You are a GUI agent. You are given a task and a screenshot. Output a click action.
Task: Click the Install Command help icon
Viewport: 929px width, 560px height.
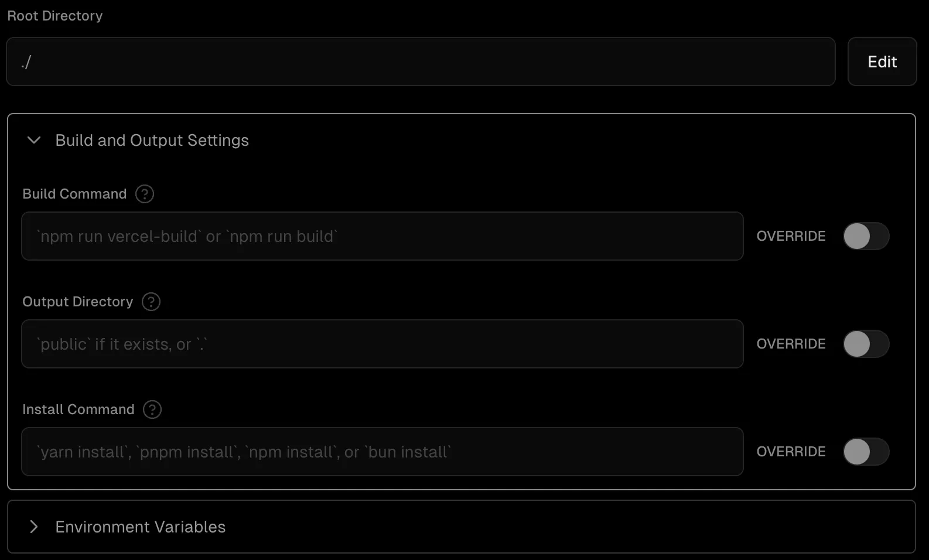pos(152,409)
